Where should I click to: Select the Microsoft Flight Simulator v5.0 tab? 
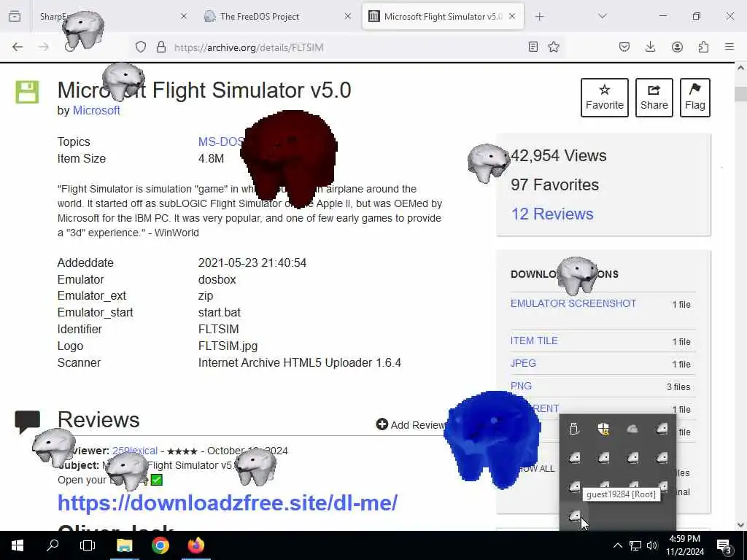pyautogui.click(x=443, y=16)
